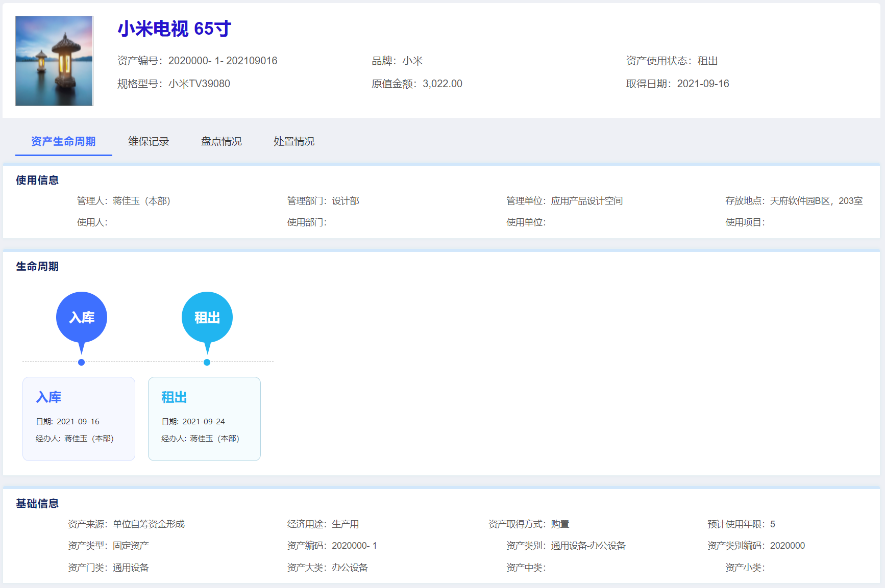Click the 资产使用状态 value 租出
Screen dimensions: 885x588
(707, 61)
